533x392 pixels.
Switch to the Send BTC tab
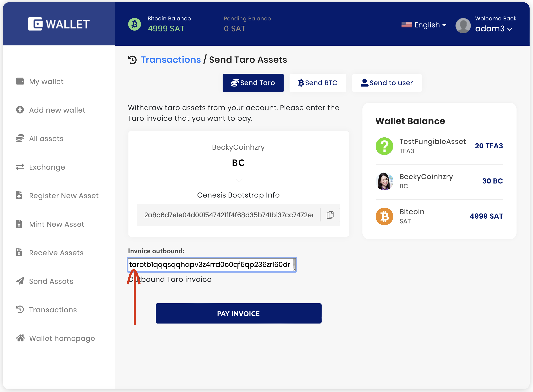tap(318, 83)
